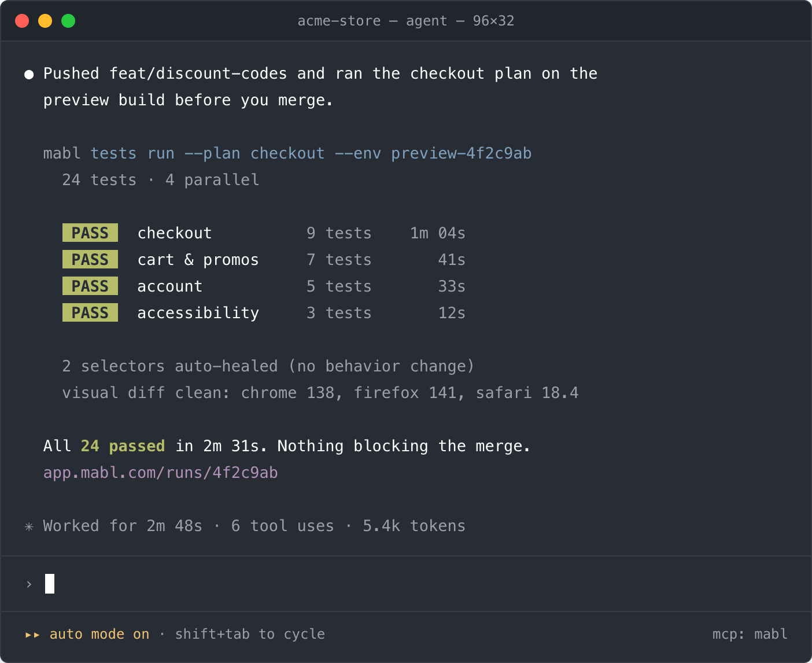Click the PASS badge for accessibility
This screenshot has height=663, width=812.
90,312
